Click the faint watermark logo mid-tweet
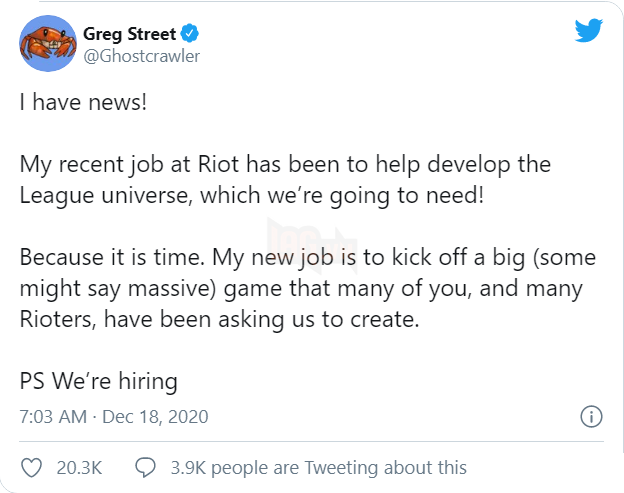The image size is (624, 493). [323, 238]
